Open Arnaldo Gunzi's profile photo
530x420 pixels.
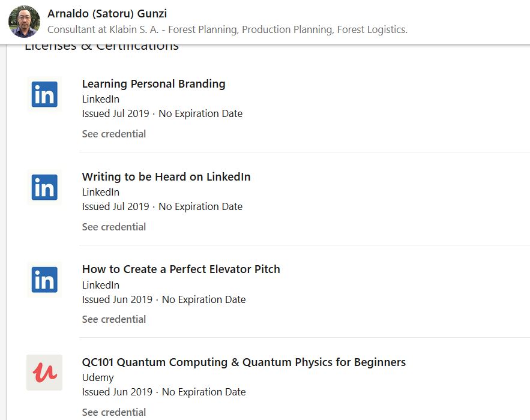24,22
